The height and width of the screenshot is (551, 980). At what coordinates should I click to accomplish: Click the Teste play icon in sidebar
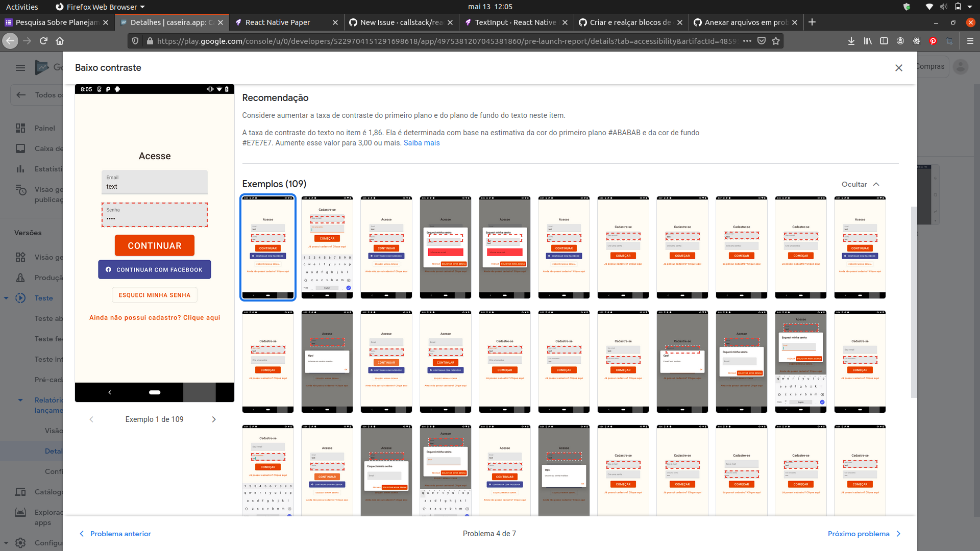tap(20, 298)
